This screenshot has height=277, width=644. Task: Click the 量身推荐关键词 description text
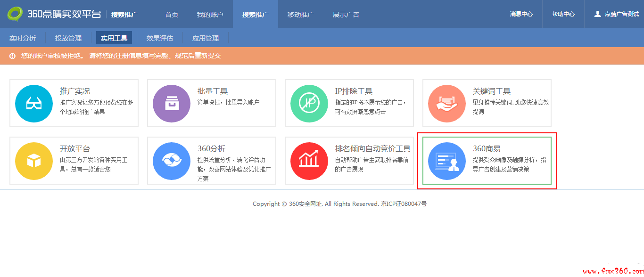pos(511,107)
